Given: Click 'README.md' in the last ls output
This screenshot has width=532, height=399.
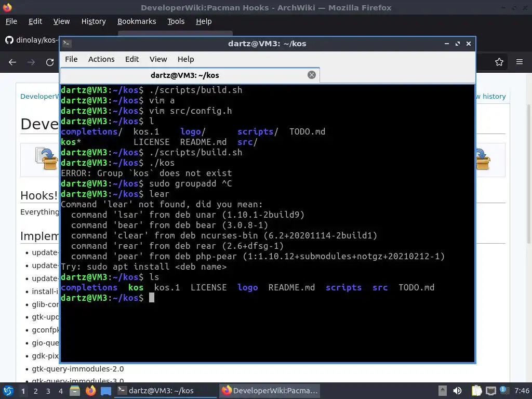Looking at the screenshot, I should pos(291,288).
